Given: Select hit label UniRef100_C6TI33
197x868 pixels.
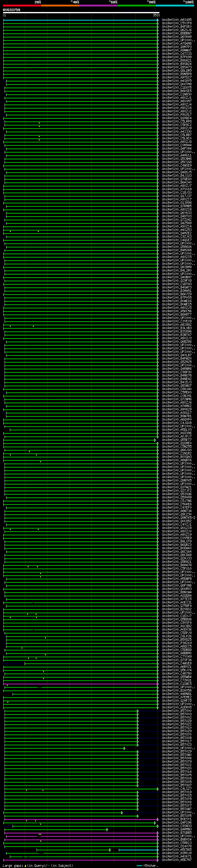Looking at the screenshot, I should (177, 54).
